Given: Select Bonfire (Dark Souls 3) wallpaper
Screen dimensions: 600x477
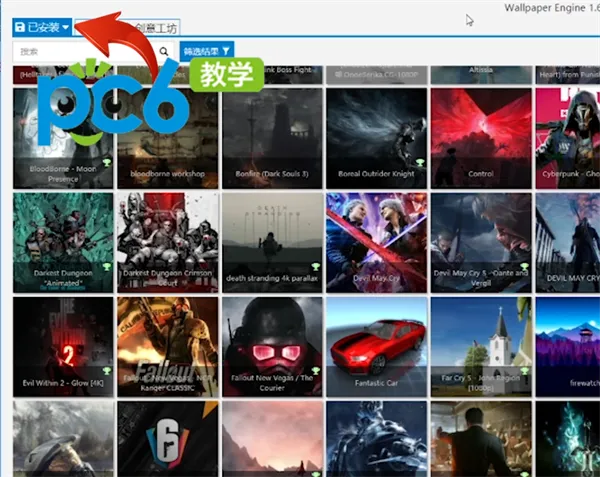Looking at the screenshot, I should click(x=272, y=138).
